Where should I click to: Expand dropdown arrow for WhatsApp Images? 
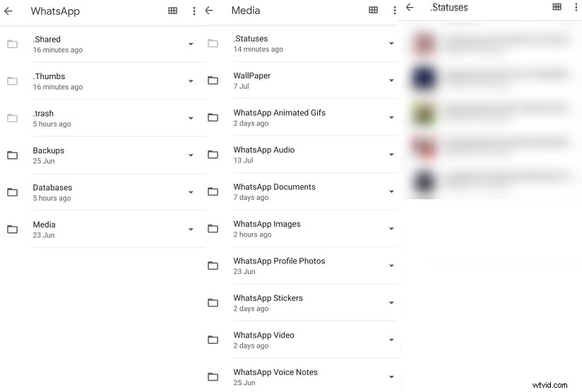tap(391, 228)
